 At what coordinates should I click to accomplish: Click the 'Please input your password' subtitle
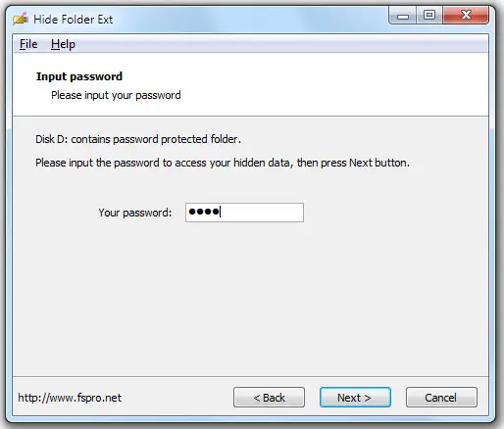[x=116, y=95]
